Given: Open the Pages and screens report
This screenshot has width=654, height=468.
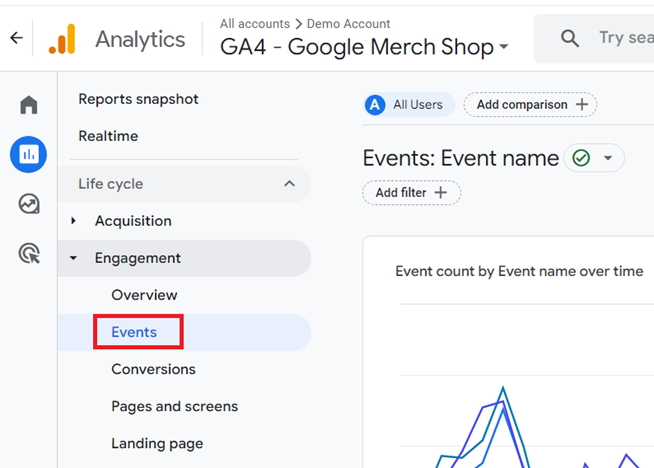Looking at the screenshot, I should pos(174,406).
